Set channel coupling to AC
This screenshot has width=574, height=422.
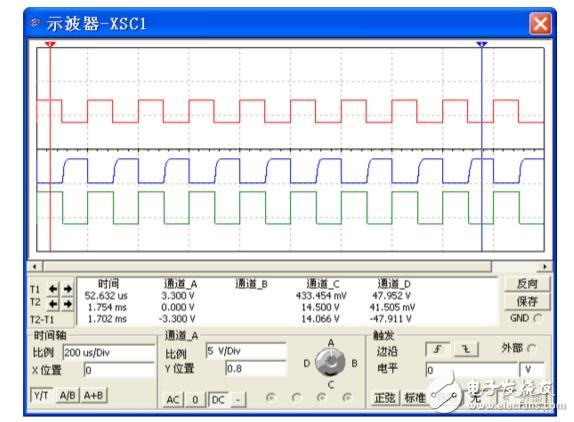[173, 399]
